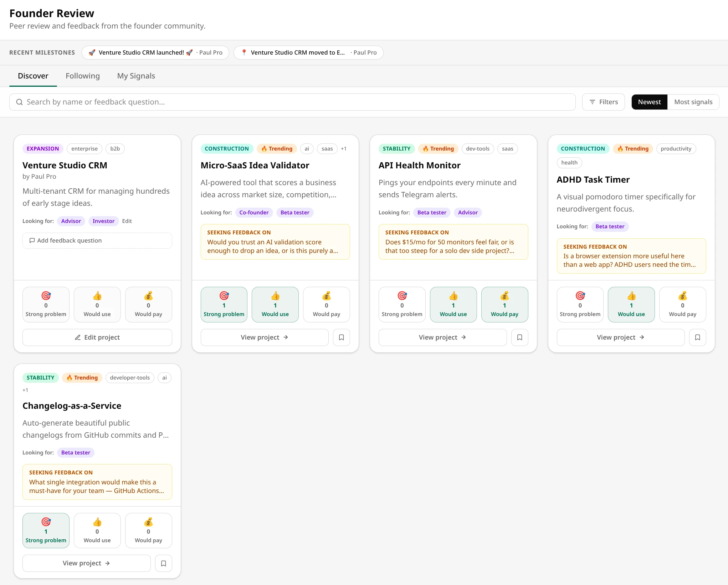Toggle off Strong problem on Changelog-as-a-Service
728x585 pixels.
click(46, 530)
